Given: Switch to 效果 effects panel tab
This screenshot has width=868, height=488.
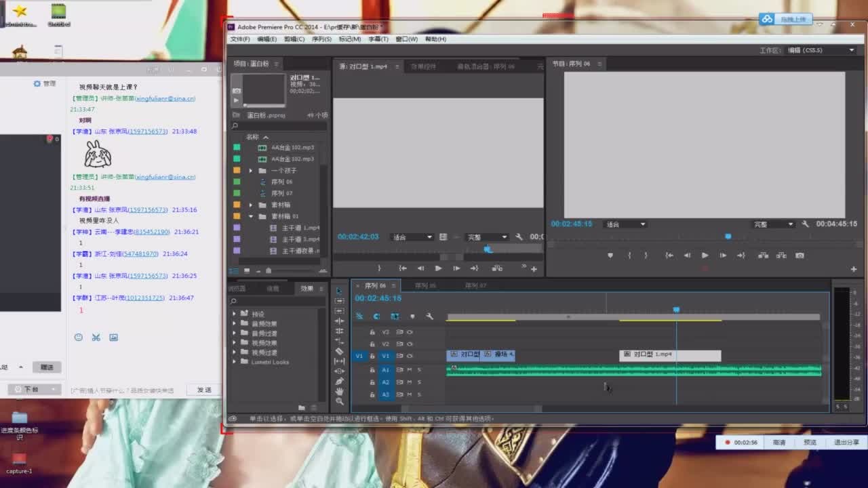Looking at the screenshot, I should 307,289.
